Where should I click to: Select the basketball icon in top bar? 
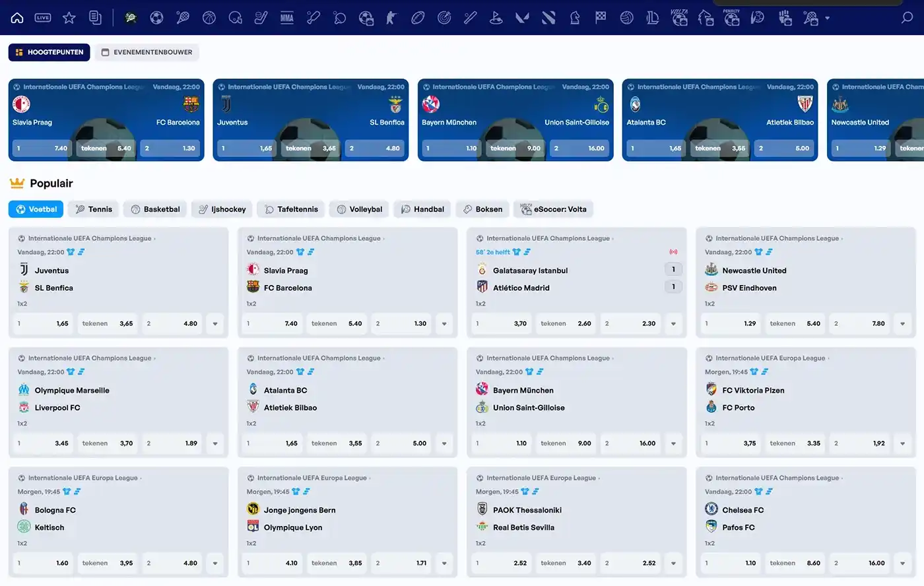[209, 18]
